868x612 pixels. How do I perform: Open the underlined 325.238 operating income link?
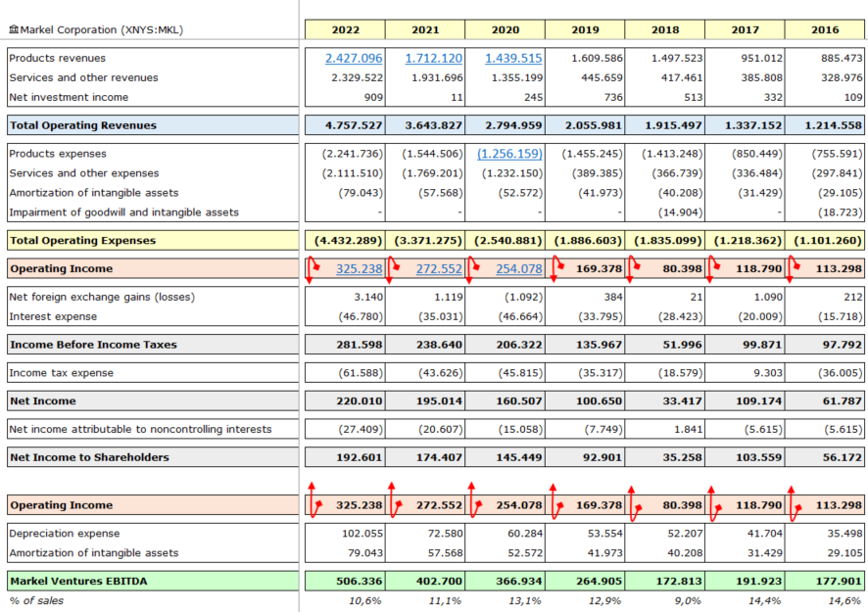pyautogui.click(x=360, y=269)
